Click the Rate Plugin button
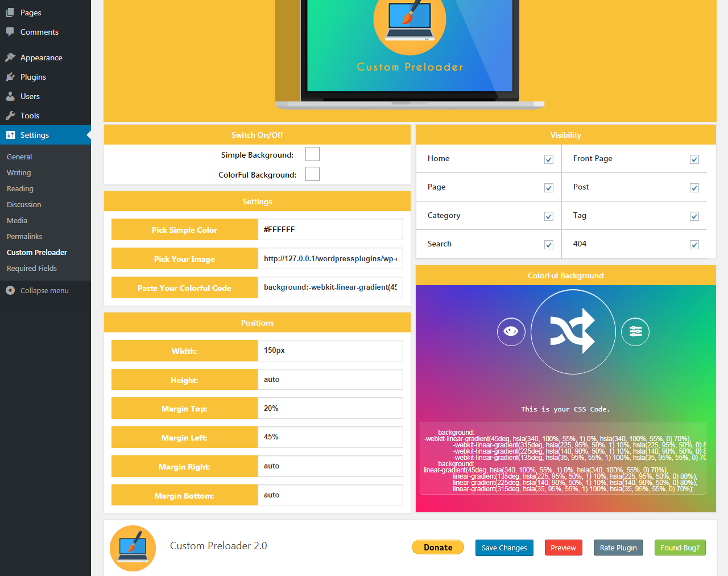 point(618,548)
